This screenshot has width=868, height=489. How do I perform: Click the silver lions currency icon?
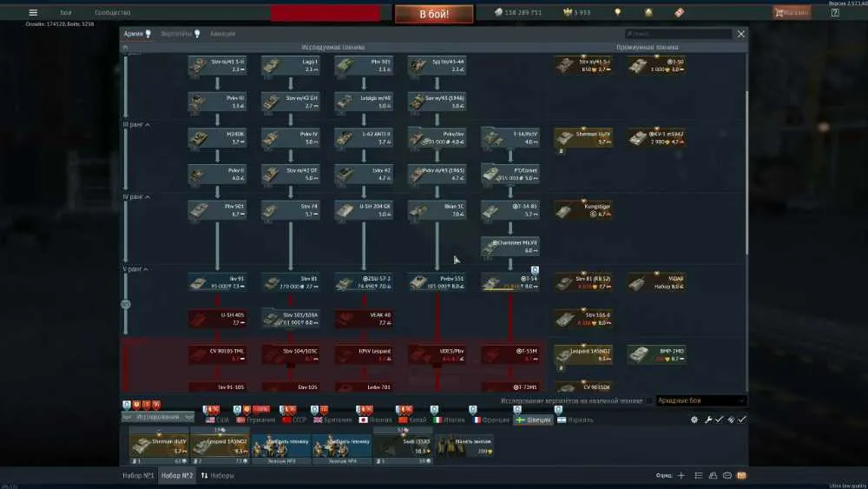click(498, 12)
